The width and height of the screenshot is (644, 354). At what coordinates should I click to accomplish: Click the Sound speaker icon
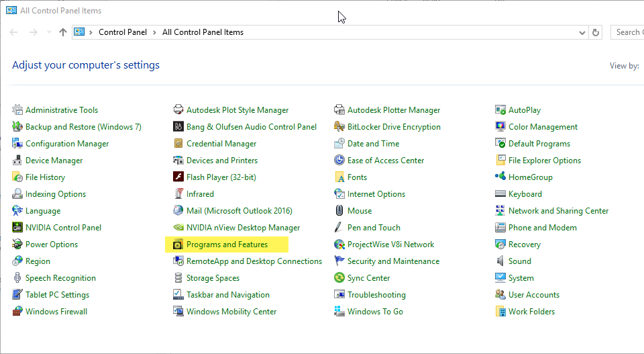pyautogui.click(x=500, y=261)
